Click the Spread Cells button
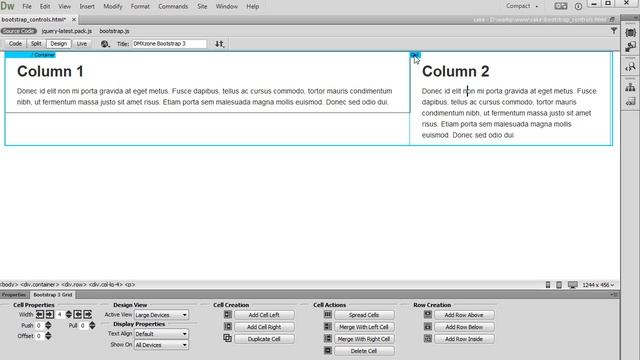The image size is (640, 360). coord(364,315)
